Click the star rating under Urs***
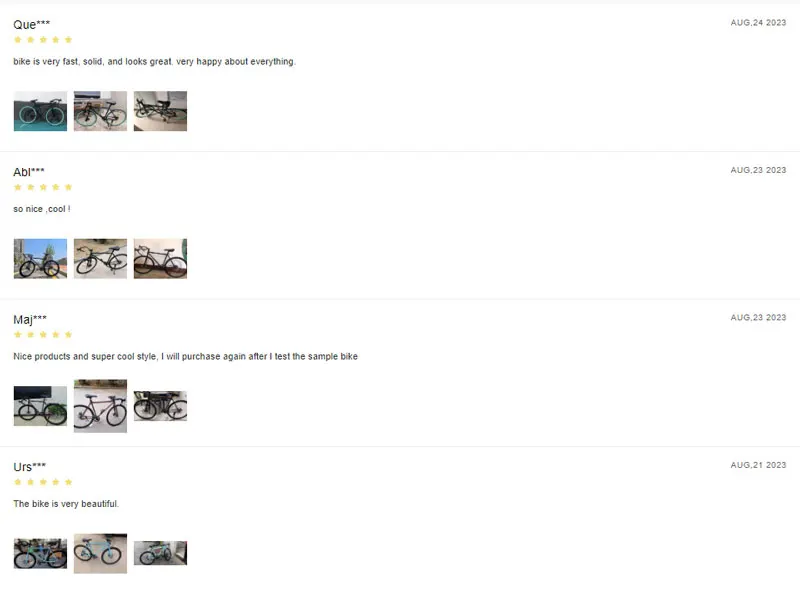The width and height of the screenshot is (800, 589). pos(43,482)
